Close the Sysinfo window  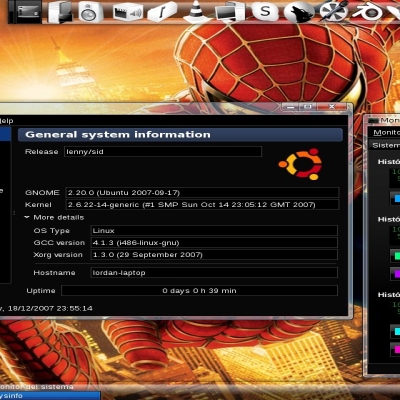pos(332,107)
